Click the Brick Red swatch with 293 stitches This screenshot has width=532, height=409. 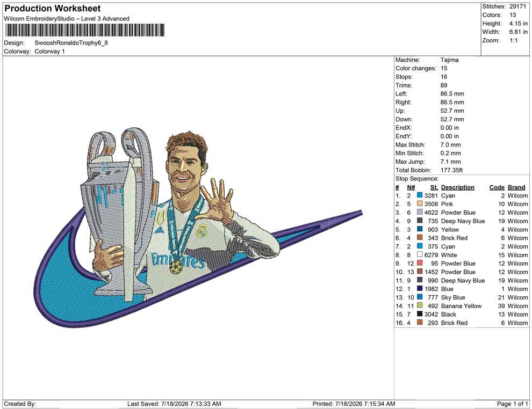click(x=420, y=322)
